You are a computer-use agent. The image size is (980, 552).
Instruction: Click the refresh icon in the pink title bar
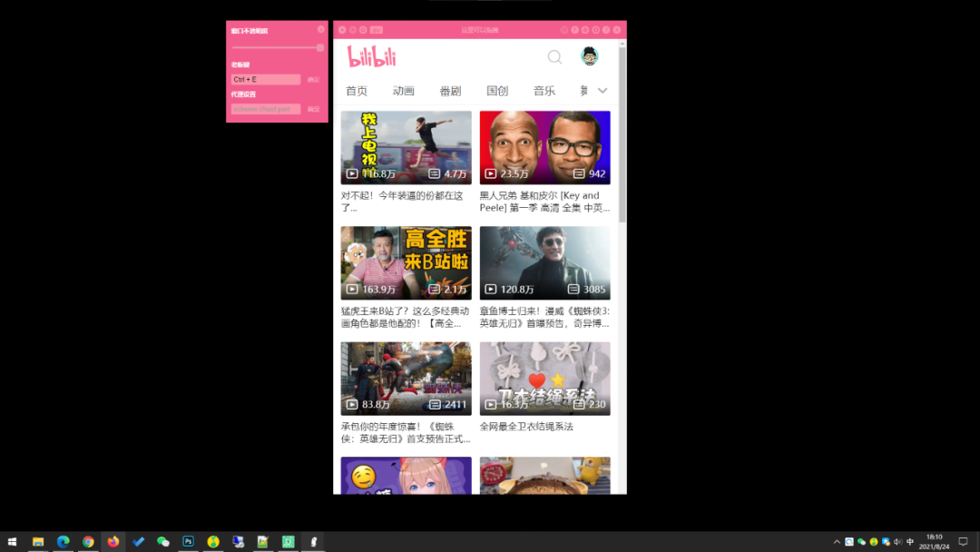(x=363, y=30)
